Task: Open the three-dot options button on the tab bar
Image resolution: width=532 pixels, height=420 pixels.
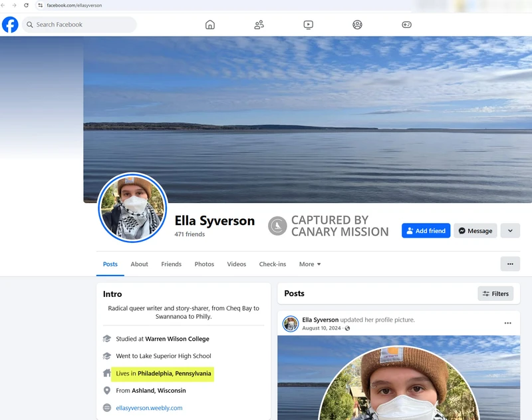Action: pos(510,264)
